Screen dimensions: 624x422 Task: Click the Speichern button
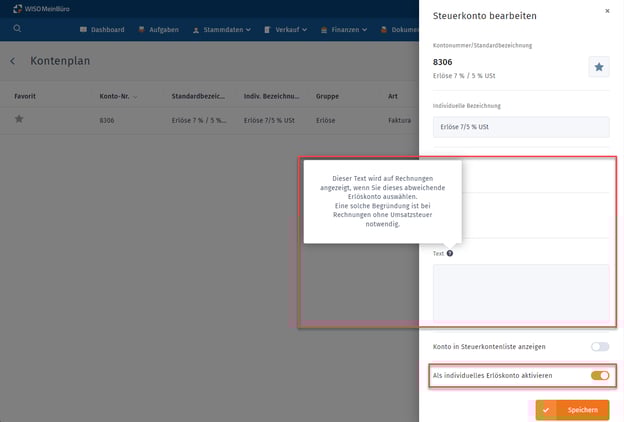[572, 410]
